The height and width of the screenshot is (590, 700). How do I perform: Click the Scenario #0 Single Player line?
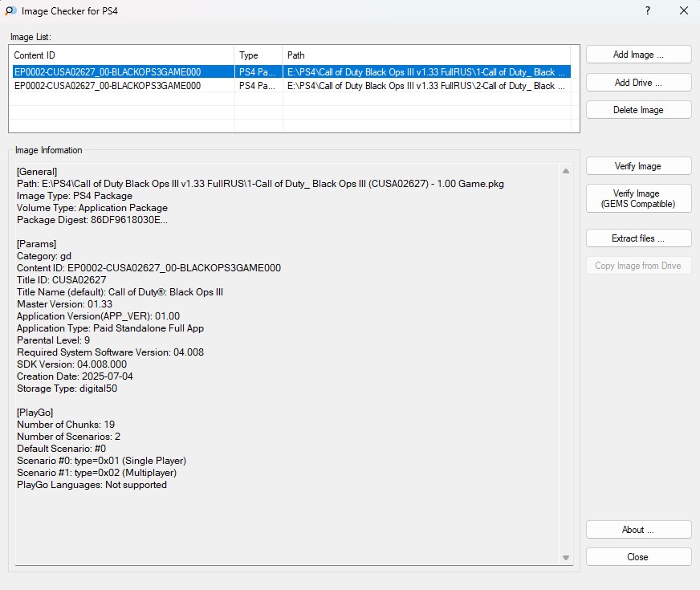(101, 461)
